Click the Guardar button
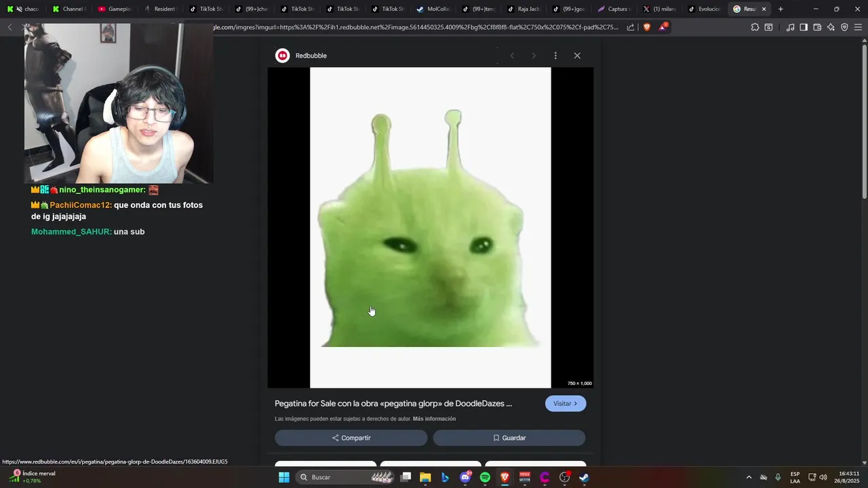 [x=509, y=438]
